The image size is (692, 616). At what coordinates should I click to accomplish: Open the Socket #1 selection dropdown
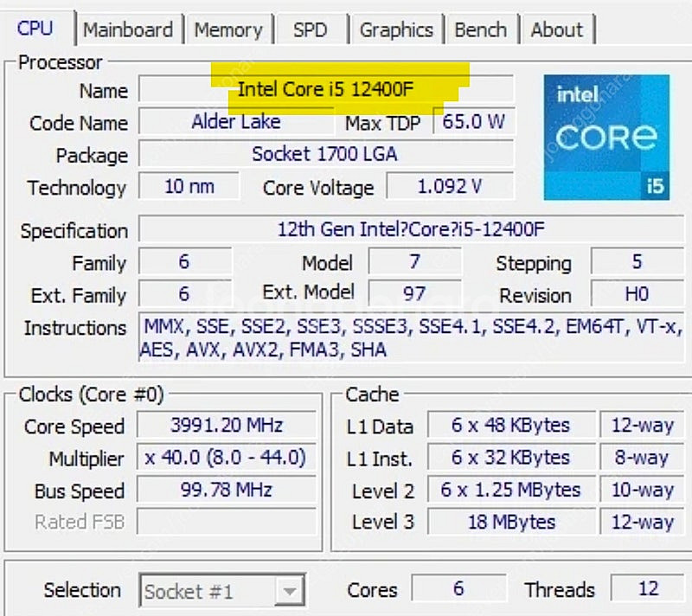click(x=222, y=590)
